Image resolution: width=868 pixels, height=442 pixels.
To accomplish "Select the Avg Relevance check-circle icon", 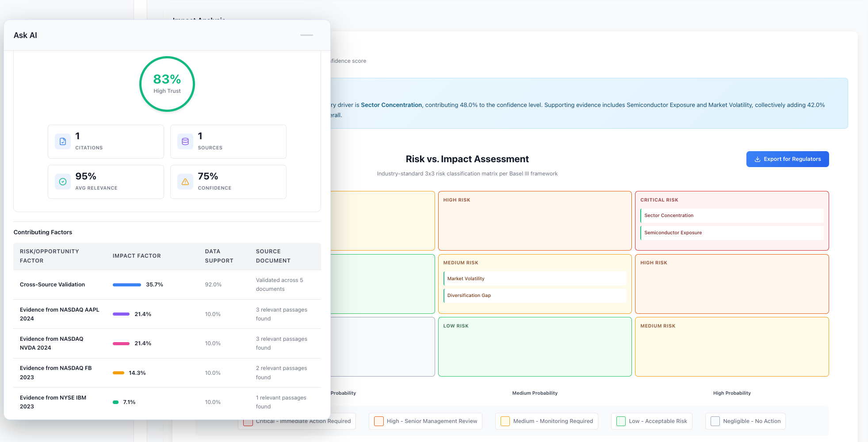I will 62,182.
